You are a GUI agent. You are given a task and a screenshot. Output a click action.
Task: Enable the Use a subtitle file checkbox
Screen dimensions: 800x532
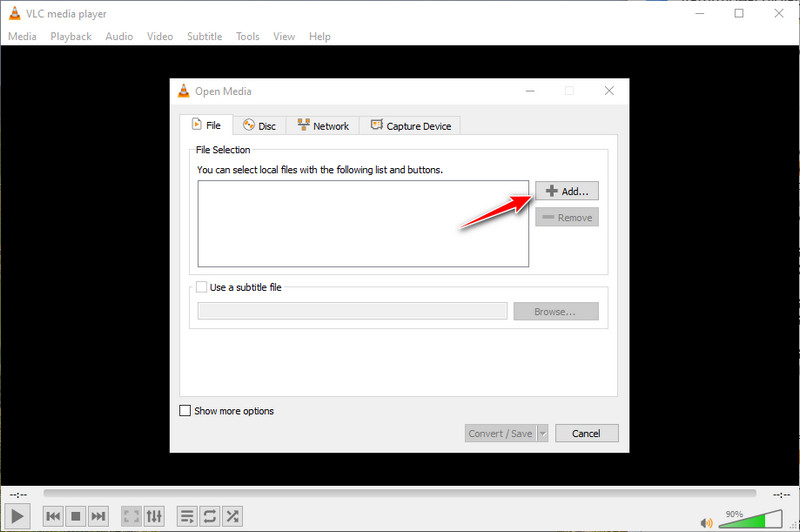point(202,287)
